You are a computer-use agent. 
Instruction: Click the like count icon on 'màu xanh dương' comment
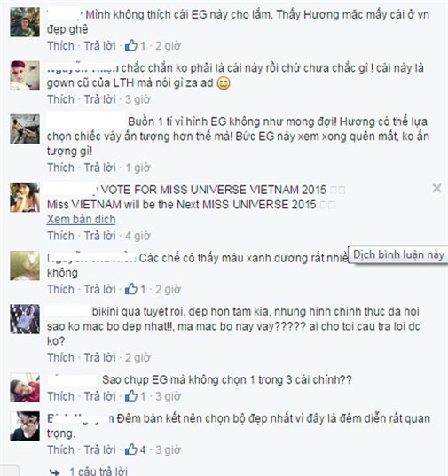pyautogui.click(x=131, y=289)
